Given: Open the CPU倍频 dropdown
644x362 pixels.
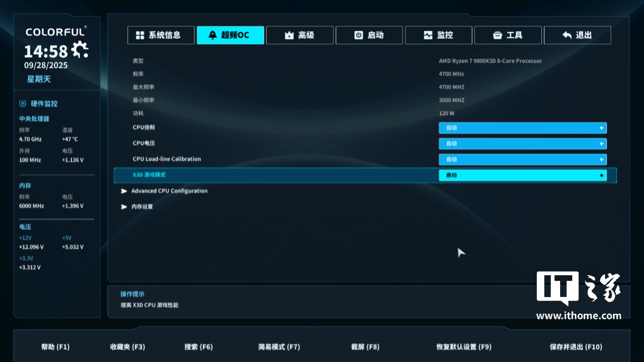Looking at the screenshot, I should [523, 128].
